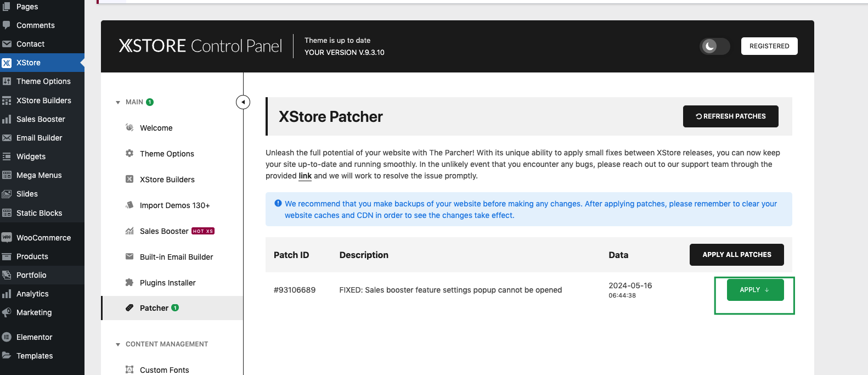Click the sidebar Theme Options icon
This screenshot has height=375, width=868.
[7, 81]
